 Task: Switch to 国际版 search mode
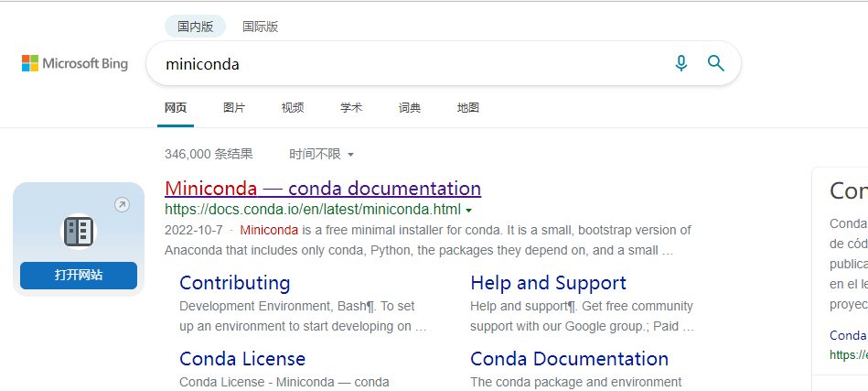pyautogui.click(x=260, y=27)
